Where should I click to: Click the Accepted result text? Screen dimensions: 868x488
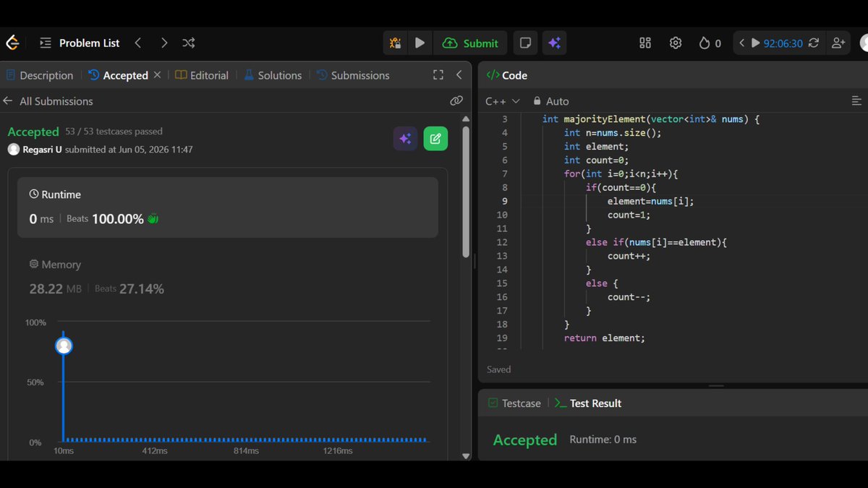coord(525,440)
